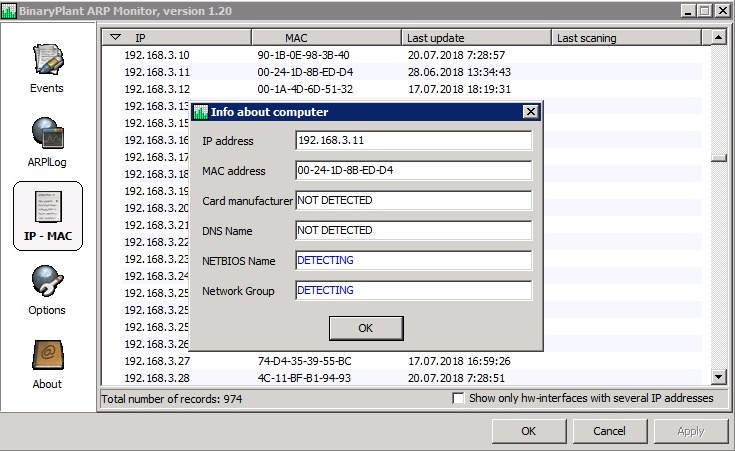The image size is (735, 451).
Task: Click sort arrow in IP column header
Action: (x=115, y=38)
